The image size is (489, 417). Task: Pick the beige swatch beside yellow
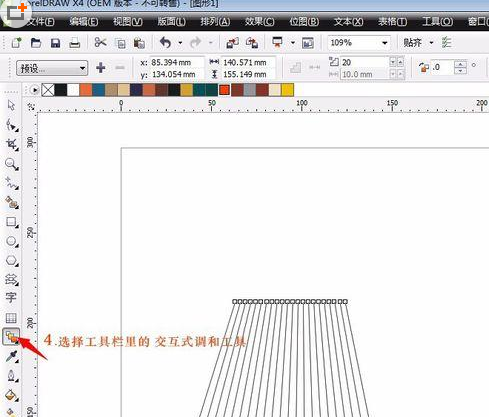(275, 90)
